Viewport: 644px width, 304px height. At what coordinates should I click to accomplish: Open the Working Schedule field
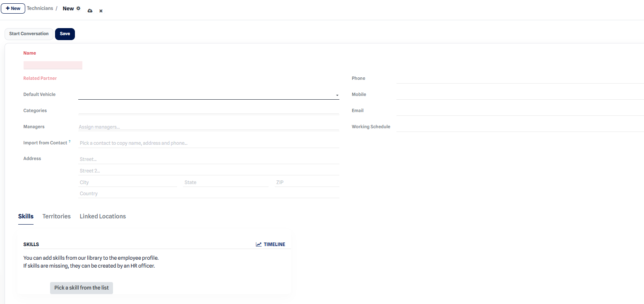[520, 127]
